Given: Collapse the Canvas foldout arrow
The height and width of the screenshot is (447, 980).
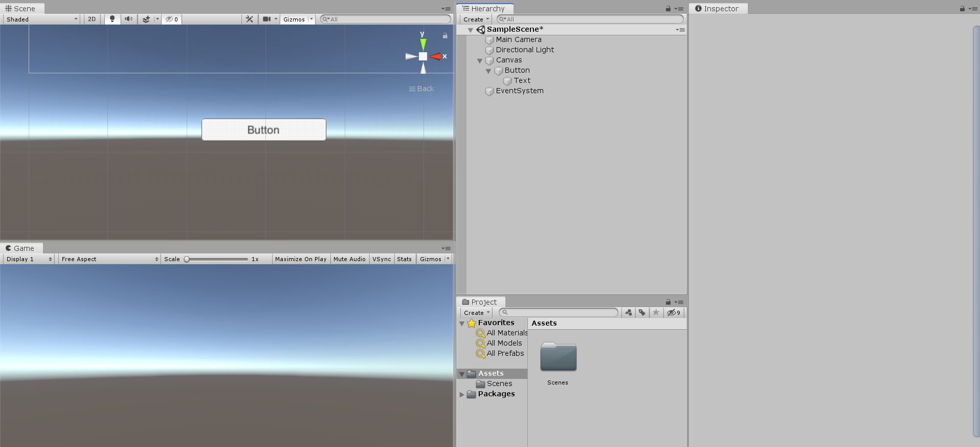Looking at the screenshot, I should click(x=480, y=60).
